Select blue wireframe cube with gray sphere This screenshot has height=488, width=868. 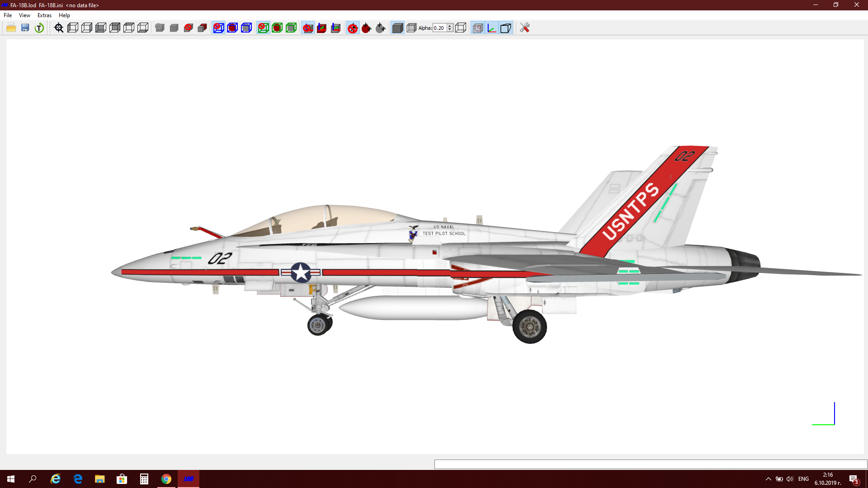(x=246, y=28)
